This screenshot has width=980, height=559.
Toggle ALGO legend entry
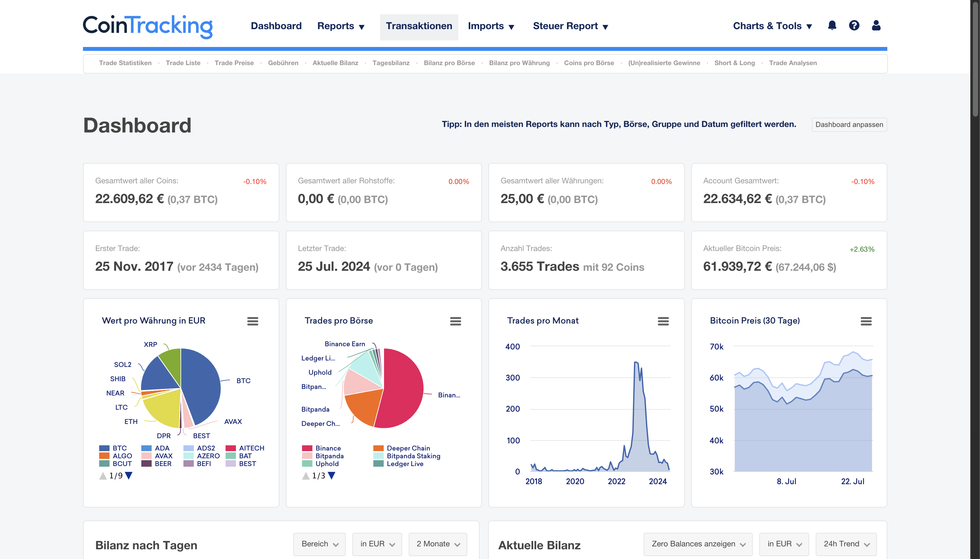click(x=116, y=456)
